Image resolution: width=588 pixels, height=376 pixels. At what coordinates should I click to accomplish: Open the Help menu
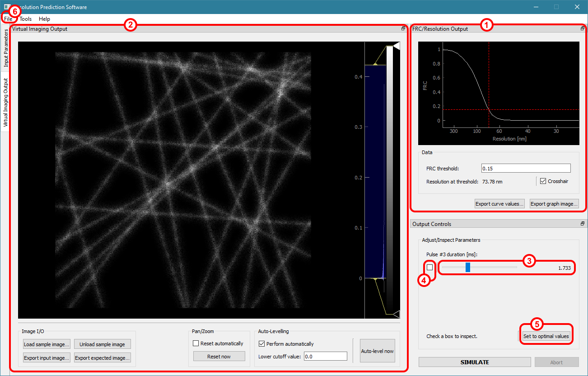(44, 19)
